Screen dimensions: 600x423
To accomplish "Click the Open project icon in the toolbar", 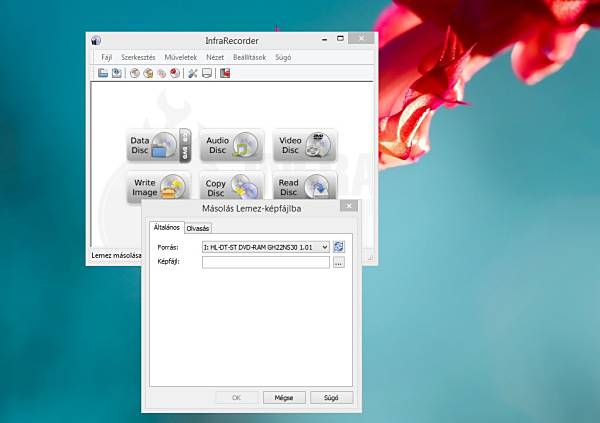I will [x=103, y=73].
